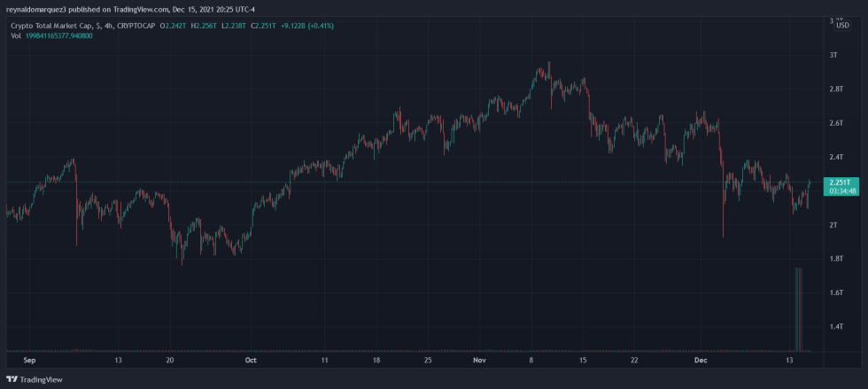The height and width of the screenshot is (389, 868).
Task: Click the Nov label on time axis
Action: (479, 361)
